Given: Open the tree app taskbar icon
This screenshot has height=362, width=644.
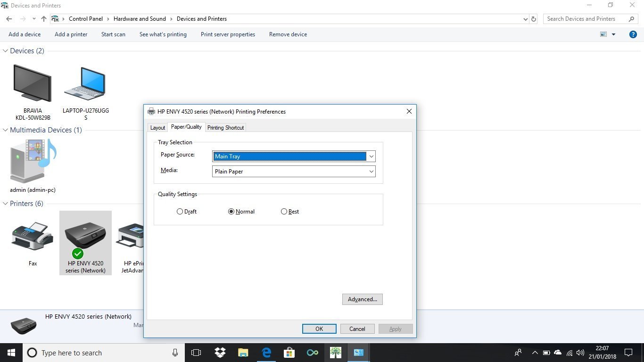Looking at the screenshot, I should [335, 353].
